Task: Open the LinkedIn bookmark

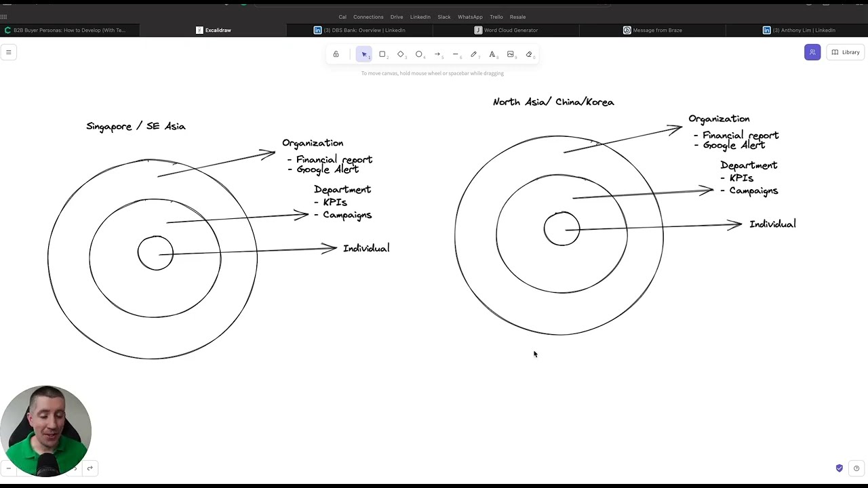Action: click(x=420, y=17)
